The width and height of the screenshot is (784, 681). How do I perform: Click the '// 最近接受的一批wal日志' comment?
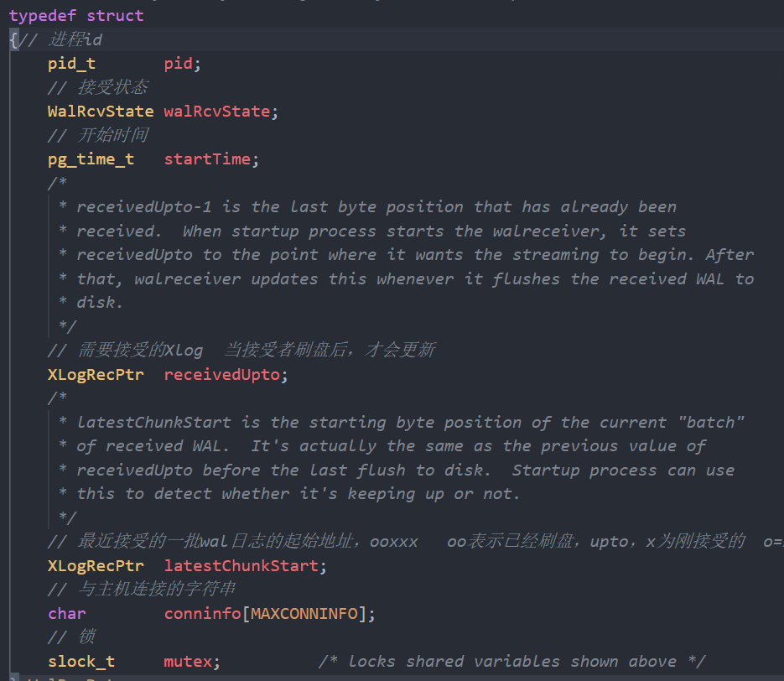click(x=416, y=541)
